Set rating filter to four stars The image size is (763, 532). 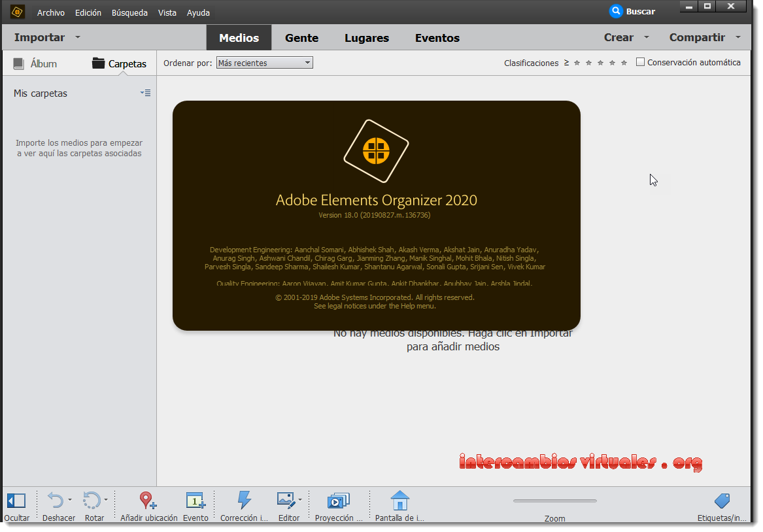612,63
